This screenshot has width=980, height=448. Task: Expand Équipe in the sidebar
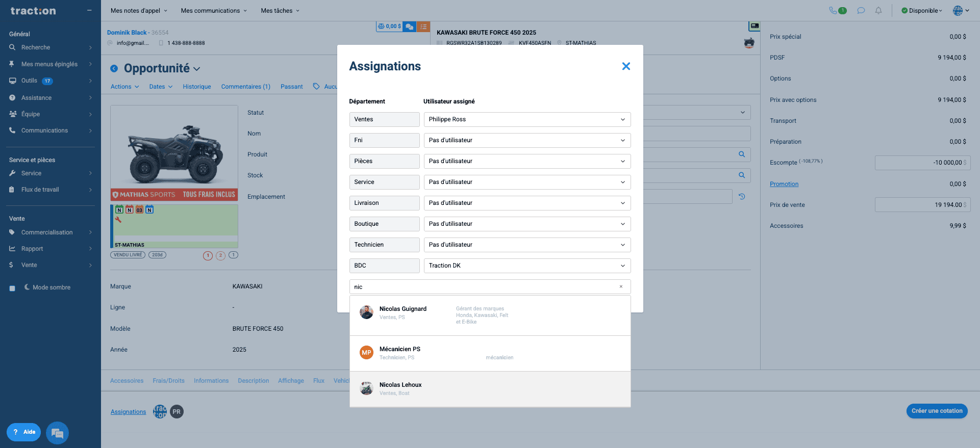click(x=51, y=114)
